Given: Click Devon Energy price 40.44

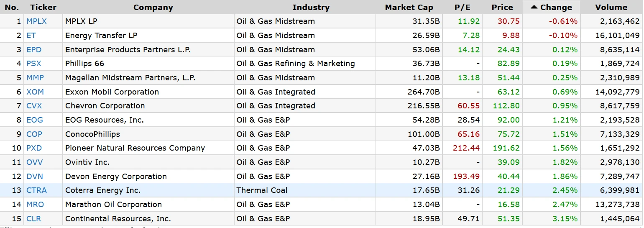Looking at the screenshot, I should [509, 177].
